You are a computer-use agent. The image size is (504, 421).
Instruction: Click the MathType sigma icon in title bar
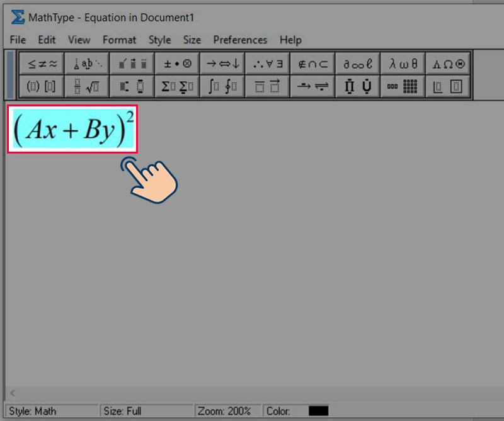click(18, 17)
